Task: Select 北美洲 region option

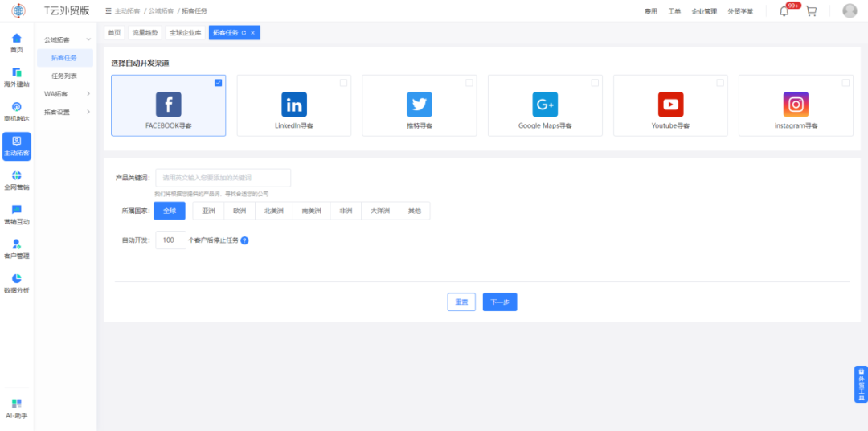Action: pyautogui.click(x=274, y=211)
